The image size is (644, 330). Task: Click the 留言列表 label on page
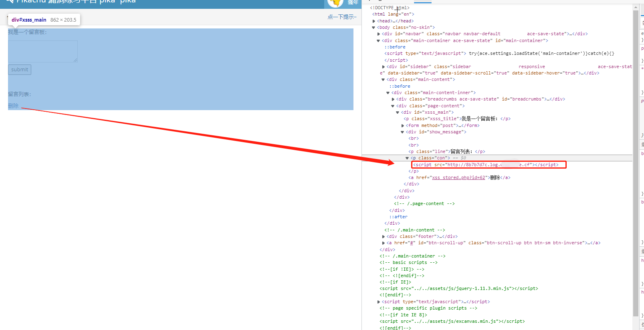(x=20, y=94)
